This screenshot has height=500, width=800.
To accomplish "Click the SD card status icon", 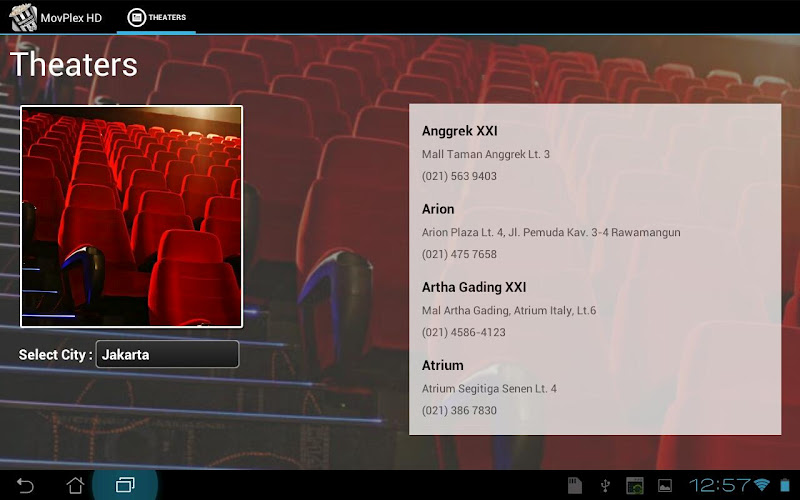I will click(575, 485).
